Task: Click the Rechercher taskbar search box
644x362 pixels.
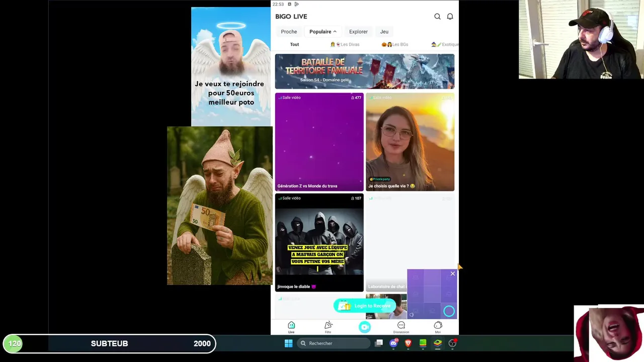Action: tap(333, 343)
